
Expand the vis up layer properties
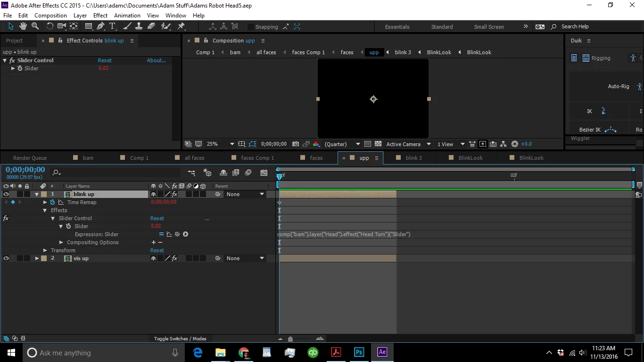click(37, 258)
